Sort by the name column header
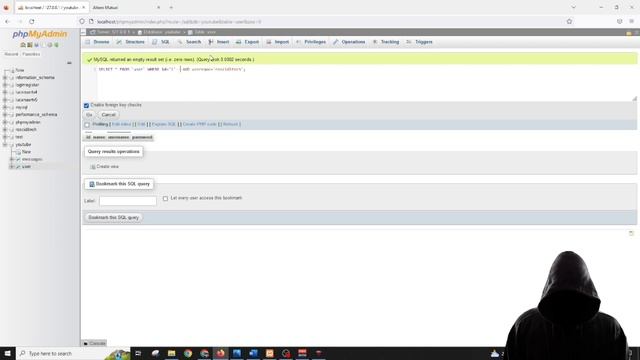The width and height of the screenshot is (640, 360). (99, 138)
